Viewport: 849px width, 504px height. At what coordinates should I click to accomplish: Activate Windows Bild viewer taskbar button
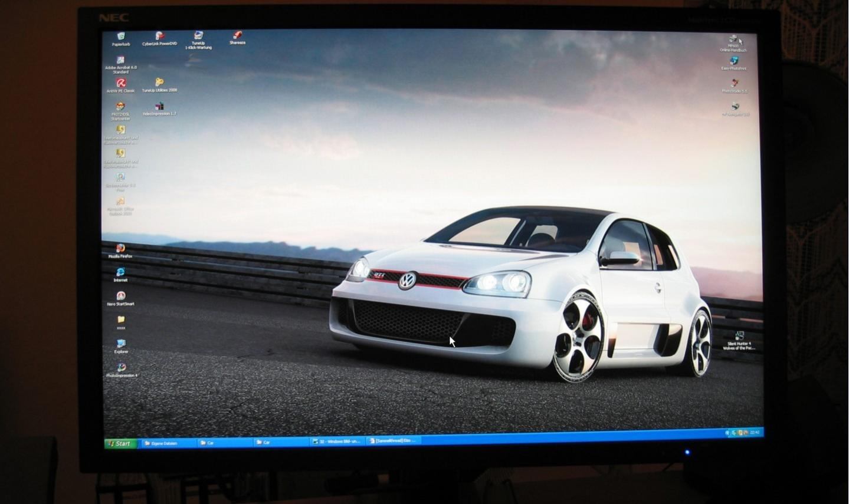click(337, 441)
